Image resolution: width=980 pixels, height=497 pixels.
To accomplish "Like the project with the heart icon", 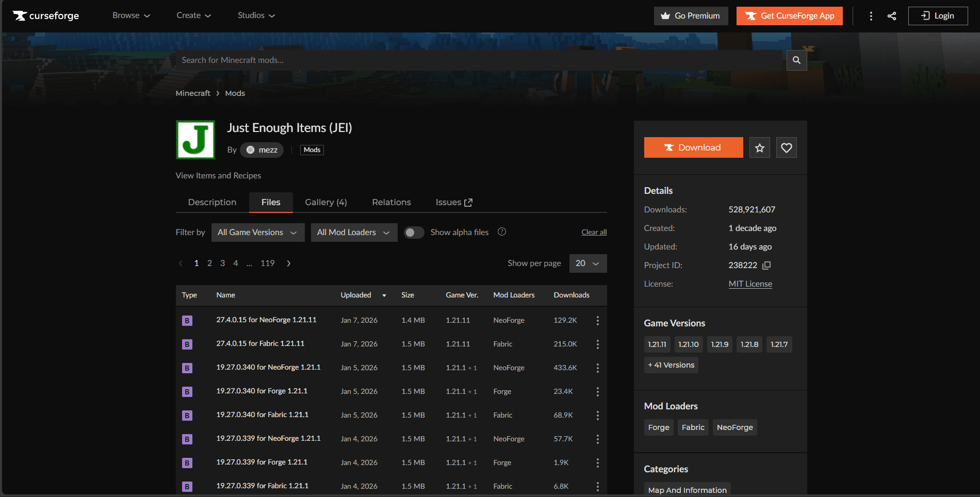I will pos(787,148).
